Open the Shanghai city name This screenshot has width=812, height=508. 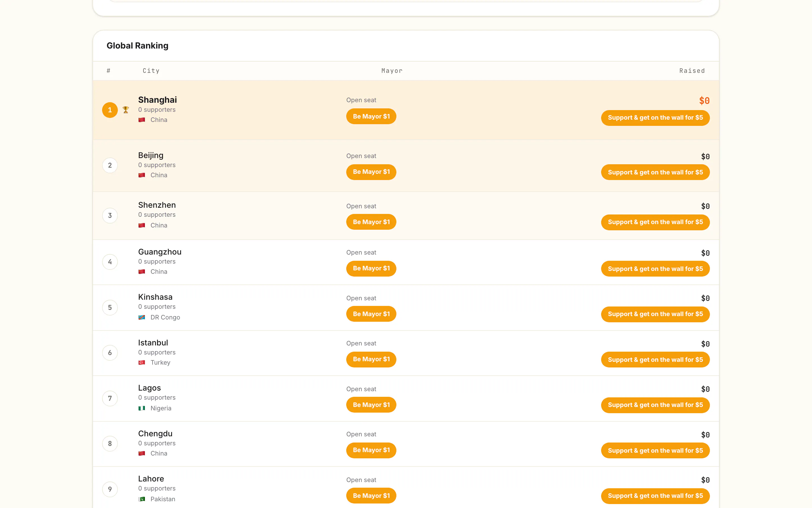tap(157, 100)
